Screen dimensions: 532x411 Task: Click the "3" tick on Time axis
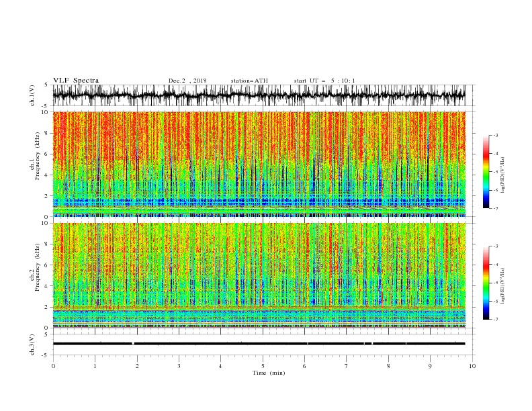(179, 366)
